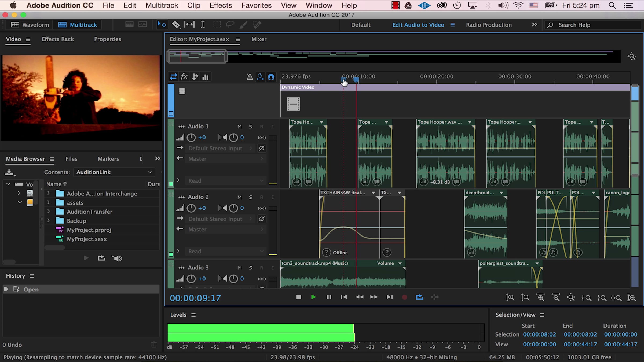
Task: Select the Radio Production workspace
Action: (x=489, y=25)
